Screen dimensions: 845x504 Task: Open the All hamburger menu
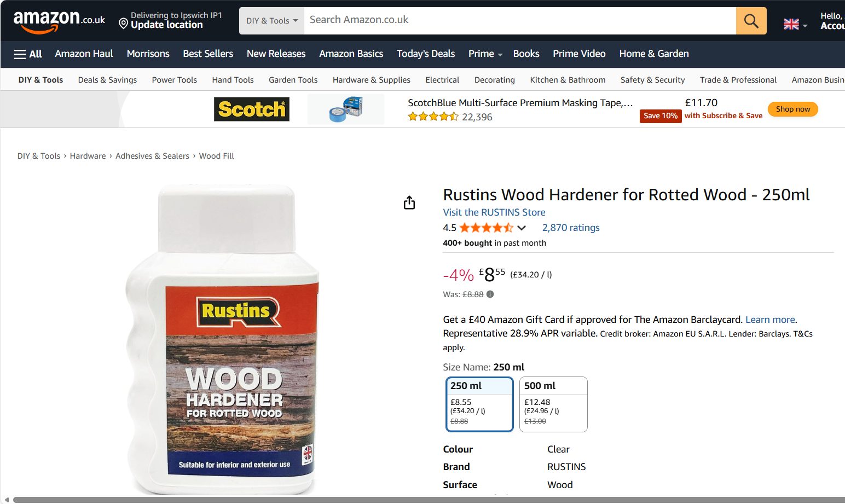coord(28,54)
